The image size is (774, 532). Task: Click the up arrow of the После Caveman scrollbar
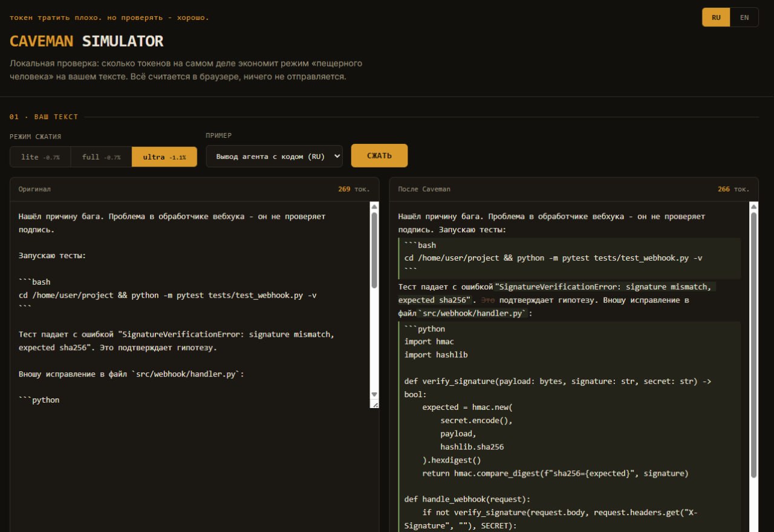click(753, 207)
